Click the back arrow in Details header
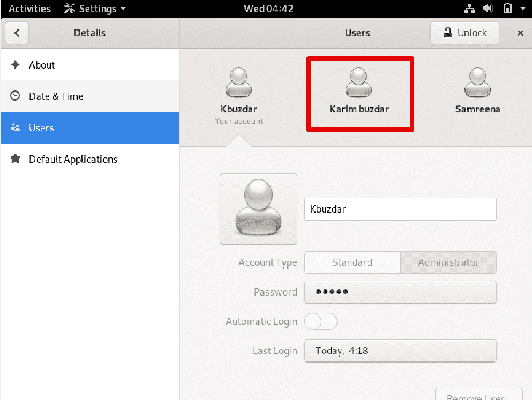The width and height of the screenshot is (532, 400). point(17,33)
